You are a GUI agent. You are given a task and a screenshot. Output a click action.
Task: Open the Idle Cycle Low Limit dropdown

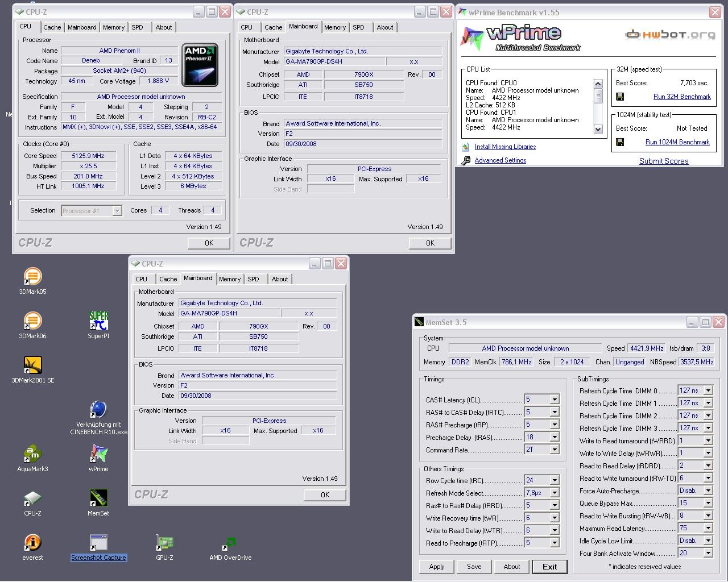708,541
